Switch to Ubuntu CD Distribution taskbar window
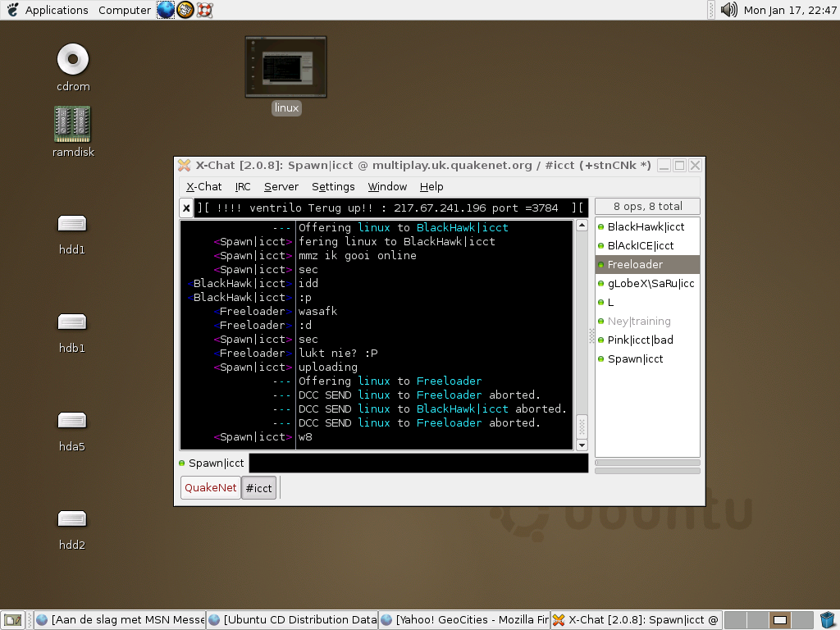 [293, 620]
